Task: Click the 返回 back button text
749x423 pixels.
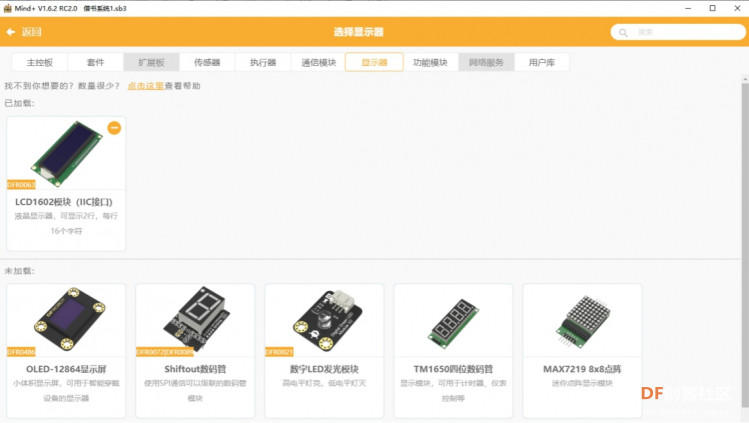Action: tap(32, 32)
